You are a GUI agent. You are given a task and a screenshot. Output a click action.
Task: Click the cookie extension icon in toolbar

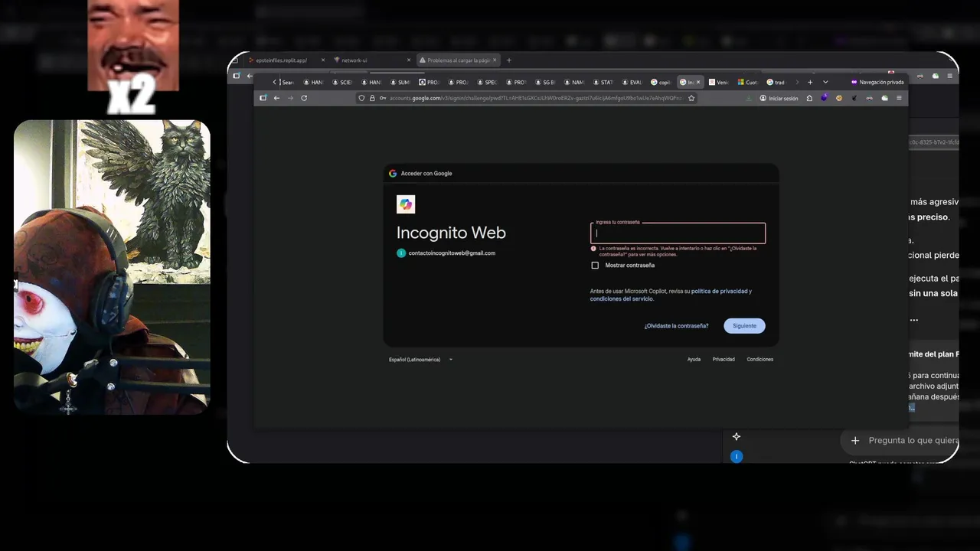(839, 98)
